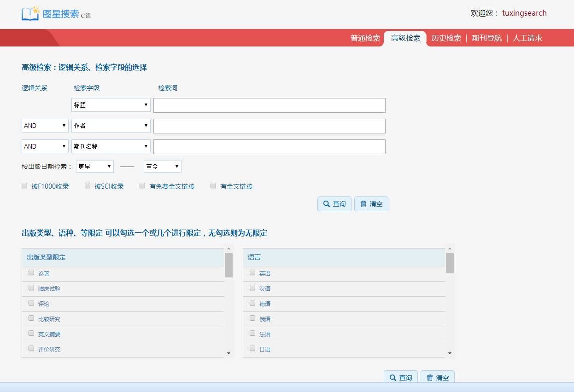
Task: Expand the first AND logic dropdown
Action: tap(45, 126)
